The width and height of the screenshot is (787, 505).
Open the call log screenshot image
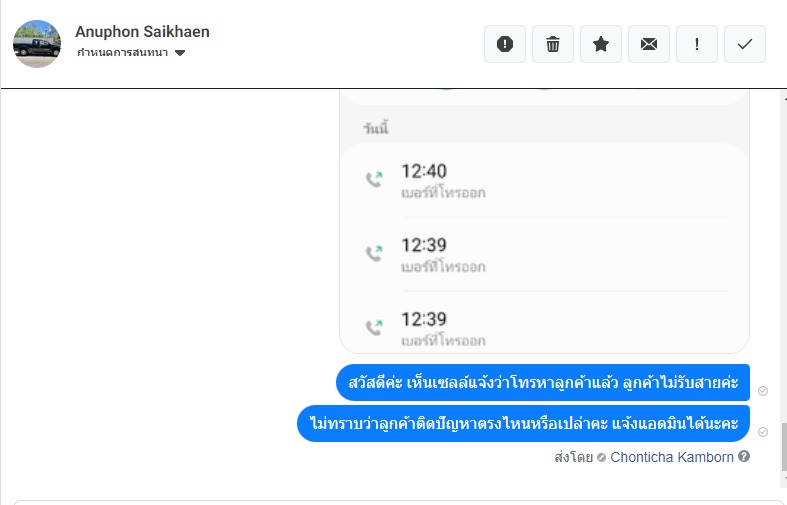tap(545, 221)
